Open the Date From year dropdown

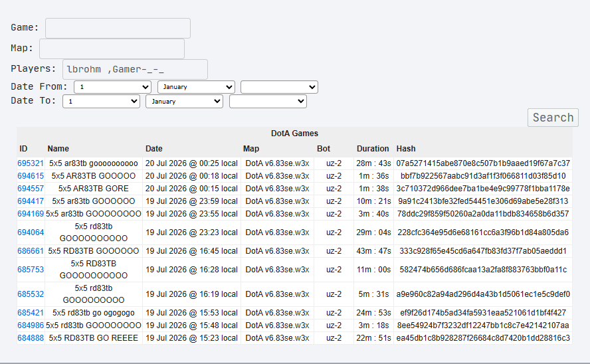point(279,87)
